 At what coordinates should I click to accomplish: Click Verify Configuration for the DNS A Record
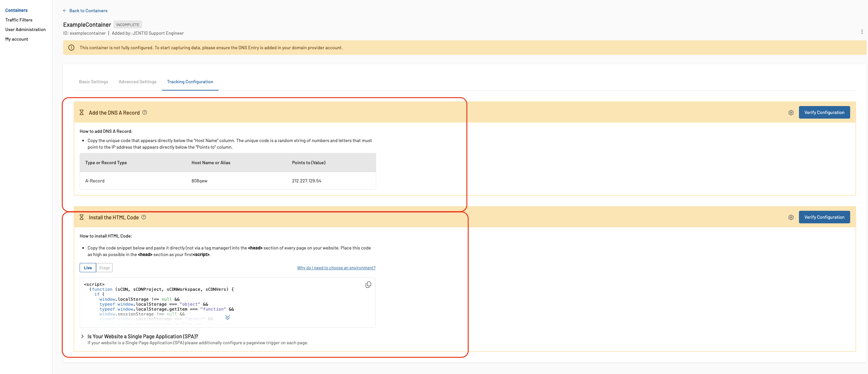coord(824,113)
